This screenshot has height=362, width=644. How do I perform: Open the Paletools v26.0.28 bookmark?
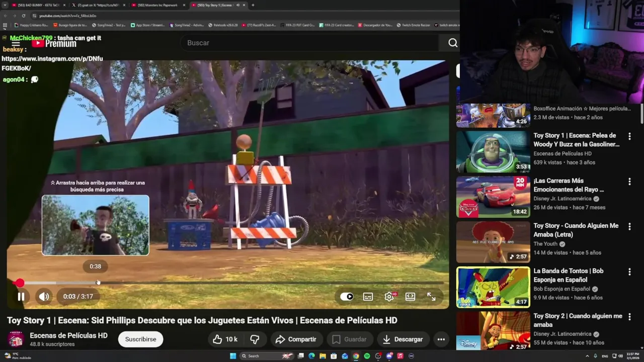[x=223, y=25]
